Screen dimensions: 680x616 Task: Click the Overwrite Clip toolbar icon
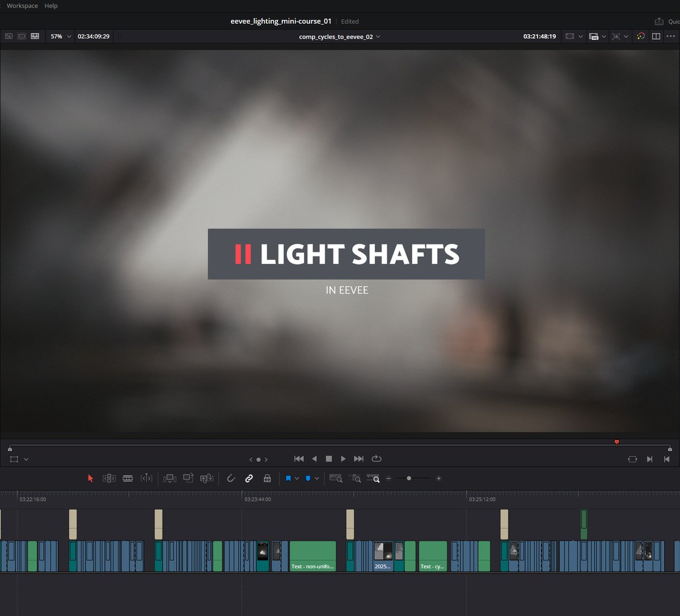click(188, 478)
